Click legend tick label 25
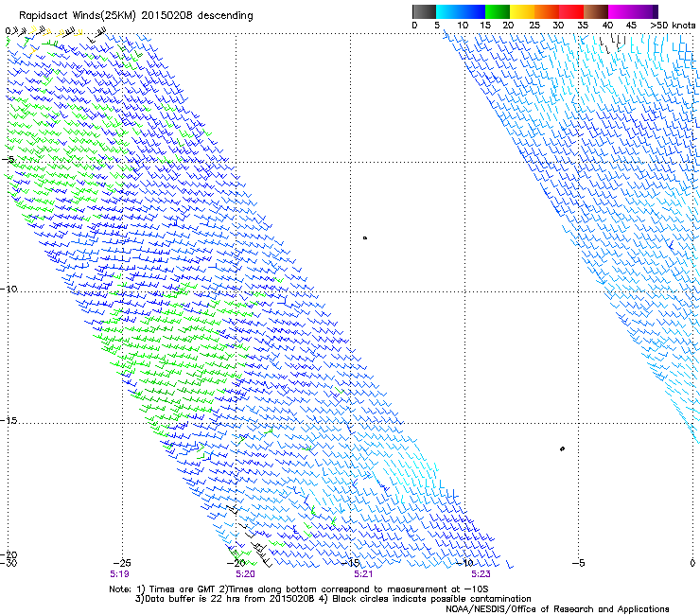Image resolution: width=700 pixels, height=615 pixels. [x=534, y=26]
